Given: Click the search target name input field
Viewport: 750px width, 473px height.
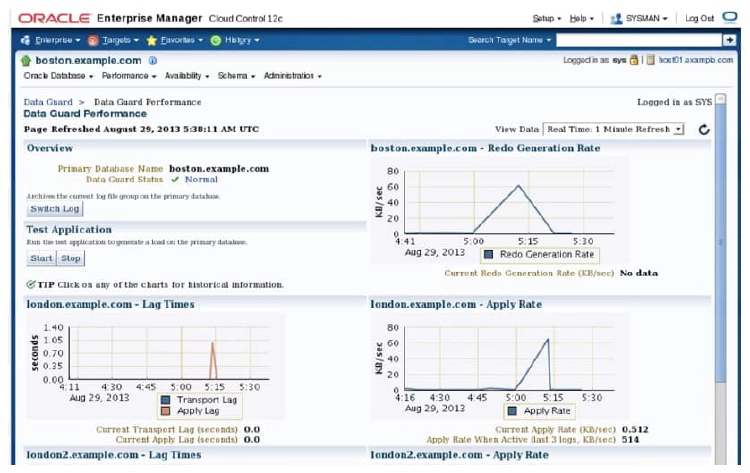Looking at the screenshot, I should coord(639,40).
